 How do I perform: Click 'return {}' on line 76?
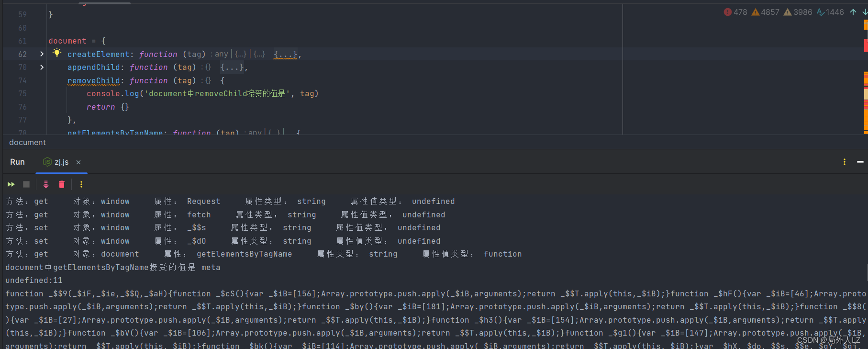pyautogui.click(x=108, y=107)
